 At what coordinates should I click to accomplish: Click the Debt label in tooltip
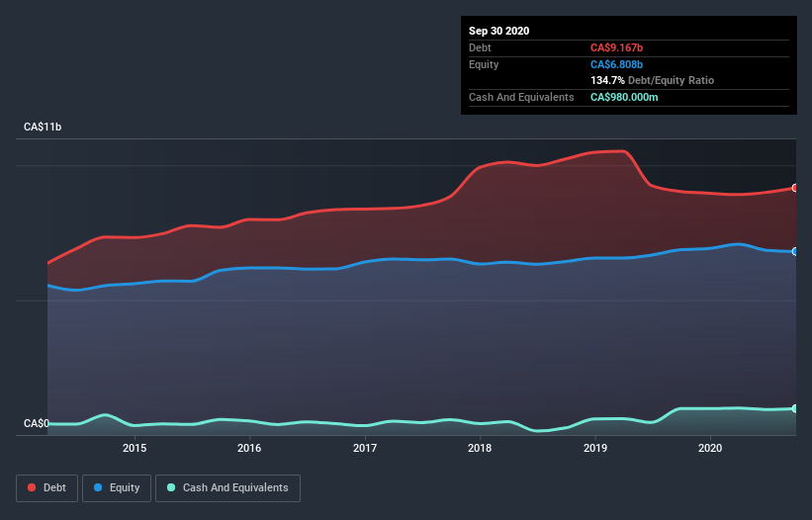point(480,47)
